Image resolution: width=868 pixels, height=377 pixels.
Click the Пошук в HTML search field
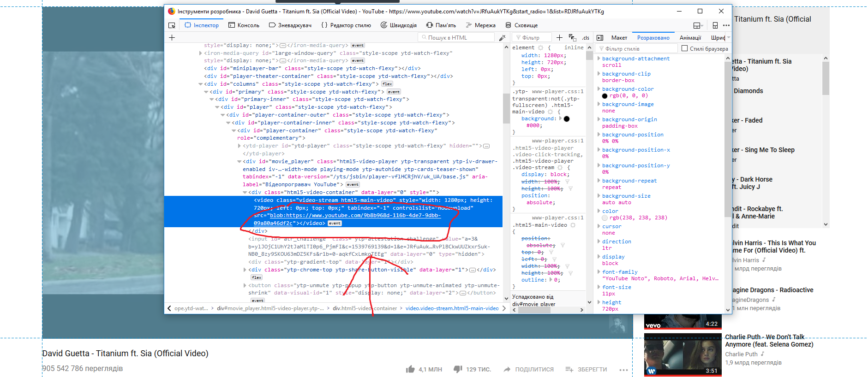(456, 38)
